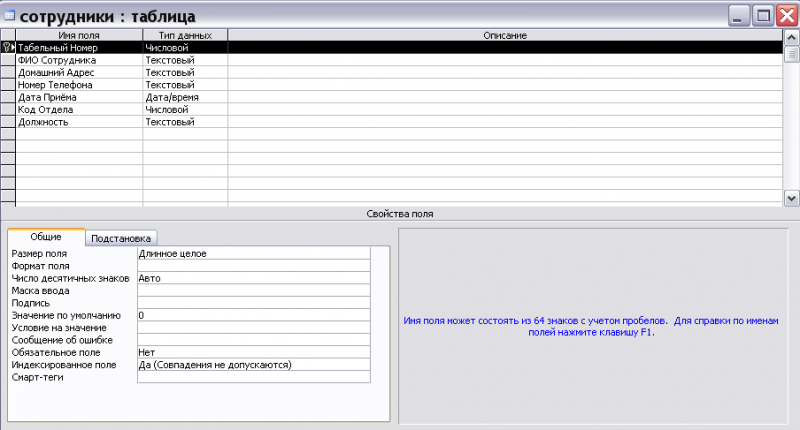The image size is (800, 430).
Task: Click Значение по умолчанию field with 0
Action: click(254, 315)
